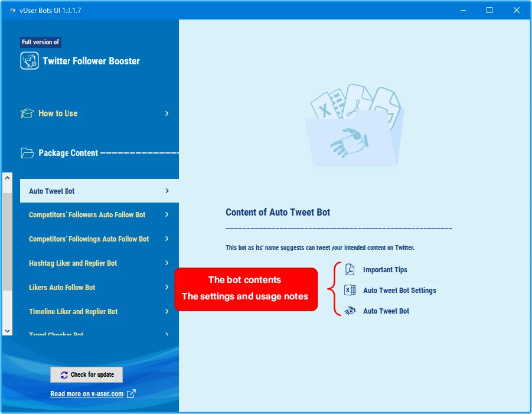Image resolution: width=532 pixels, height=414 pixels.
Task: Click the Package Content heading
Action: point(68,153)
